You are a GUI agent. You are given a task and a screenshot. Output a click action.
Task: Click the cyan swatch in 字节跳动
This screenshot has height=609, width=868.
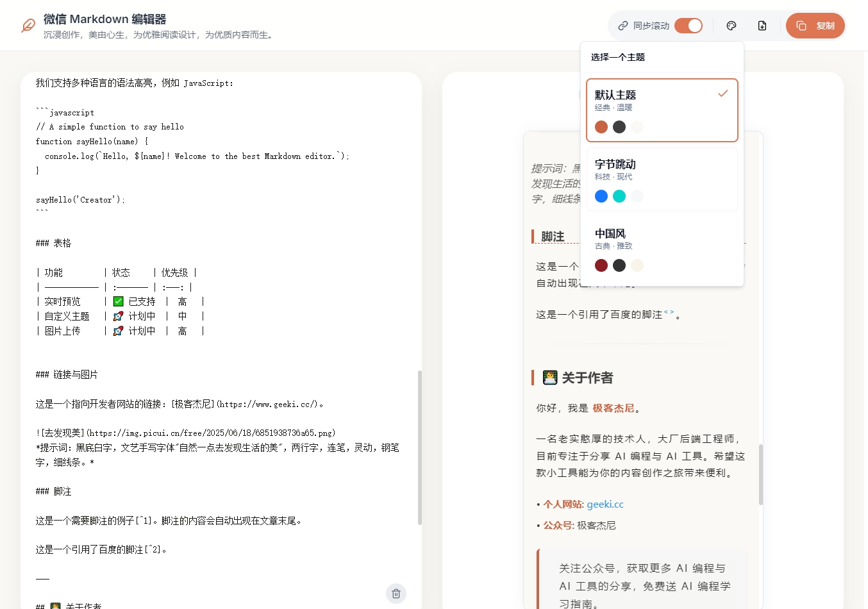(619, 196)
